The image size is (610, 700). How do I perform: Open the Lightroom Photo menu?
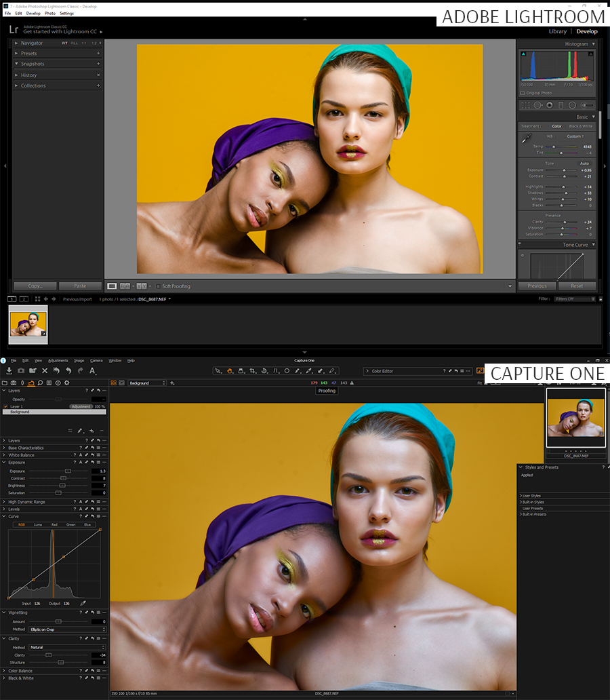point(50,14)
